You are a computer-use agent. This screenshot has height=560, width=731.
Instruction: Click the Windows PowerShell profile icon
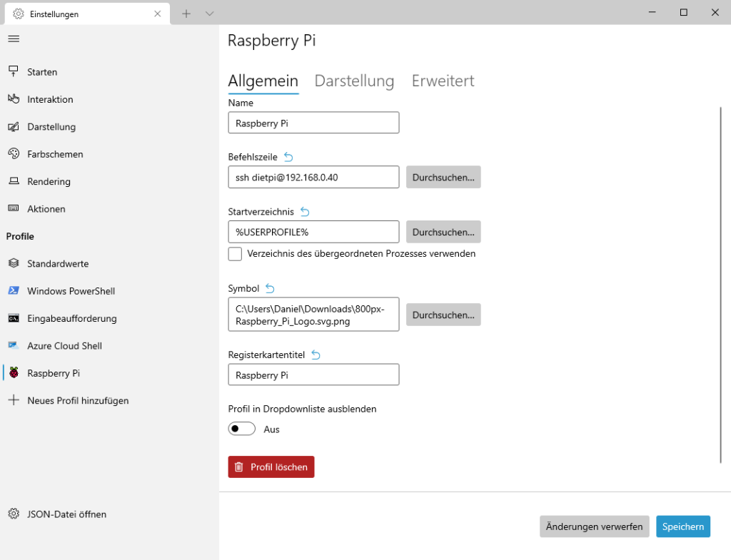[x=14, y=291]
